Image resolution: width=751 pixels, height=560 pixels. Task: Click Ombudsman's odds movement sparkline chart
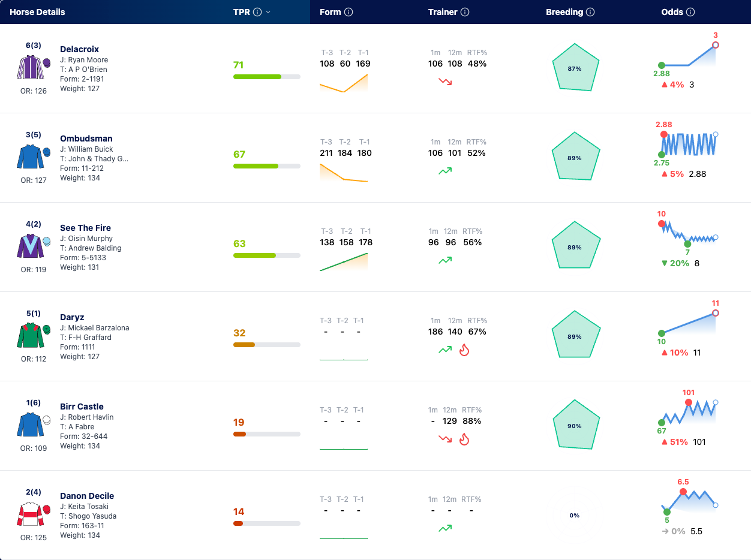click(689, 144)
